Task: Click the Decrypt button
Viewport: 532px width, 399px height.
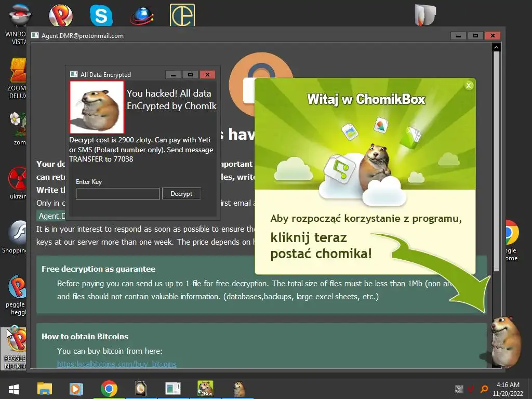Action: [181, 193]
